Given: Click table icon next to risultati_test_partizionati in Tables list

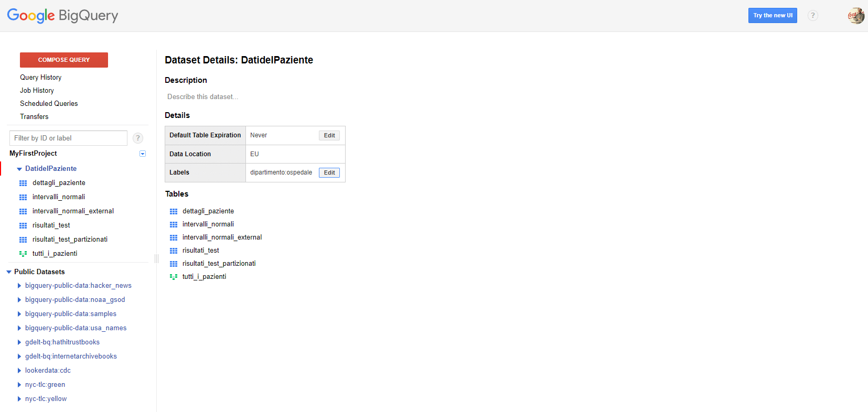Looking at the screenshot, I should pos(174,264).
